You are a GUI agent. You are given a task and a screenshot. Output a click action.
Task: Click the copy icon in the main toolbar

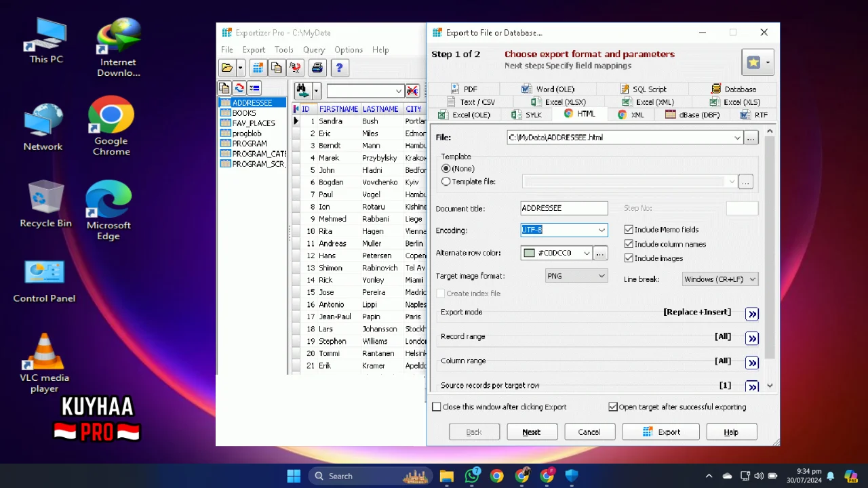click(x=276, y=68)
